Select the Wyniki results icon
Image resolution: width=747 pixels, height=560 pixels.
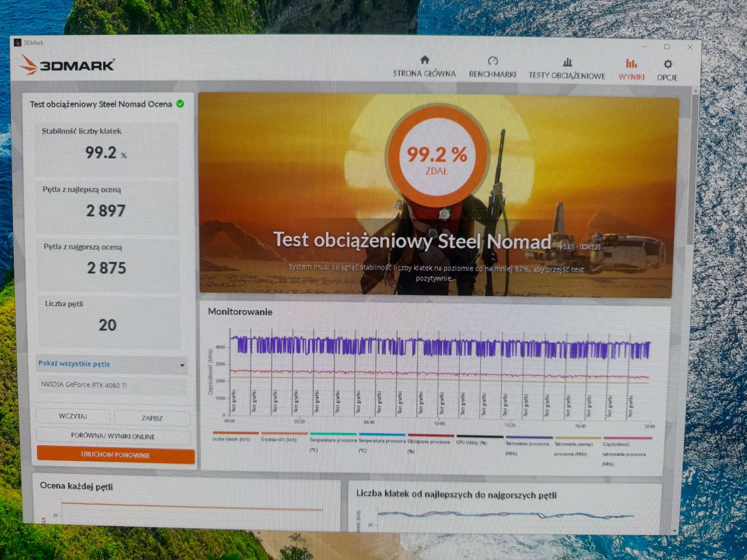pyautogui.click(x=631, y=63)
